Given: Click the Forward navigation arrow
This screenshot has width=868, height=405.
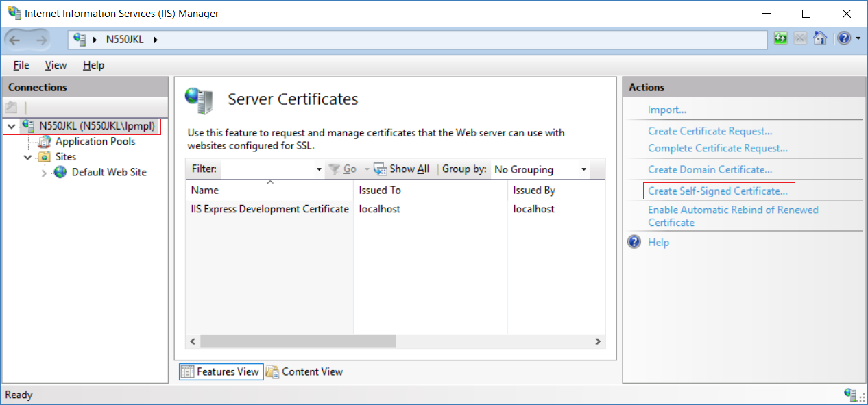Looking at the screenshot, I should (x=41, y=40).
